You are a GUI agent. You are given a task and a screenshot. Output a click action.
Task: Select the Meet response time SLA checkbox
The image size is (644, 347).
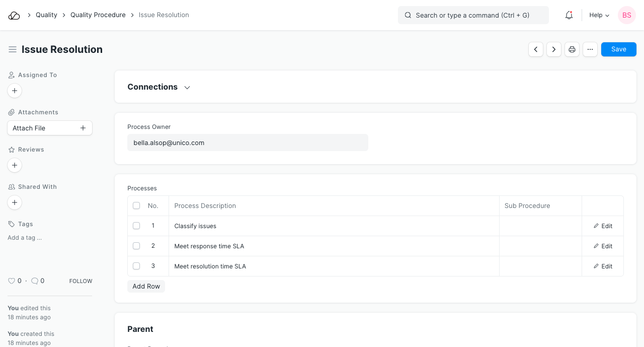point(136,246)
